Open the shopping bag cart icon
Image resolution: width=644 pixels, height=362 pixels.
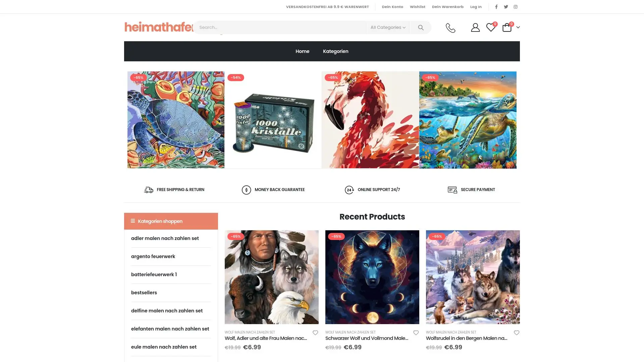[507, 27]
